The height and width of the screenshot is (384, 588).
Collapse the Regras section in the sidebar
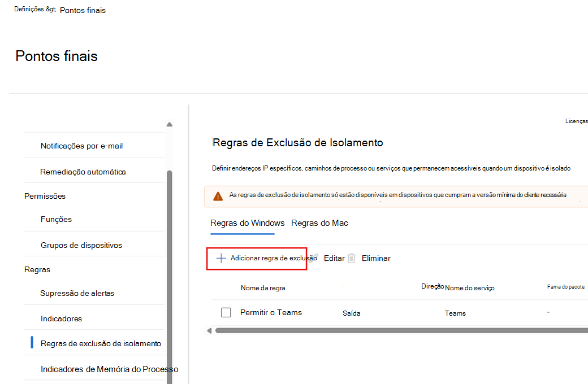pos(37,269)
